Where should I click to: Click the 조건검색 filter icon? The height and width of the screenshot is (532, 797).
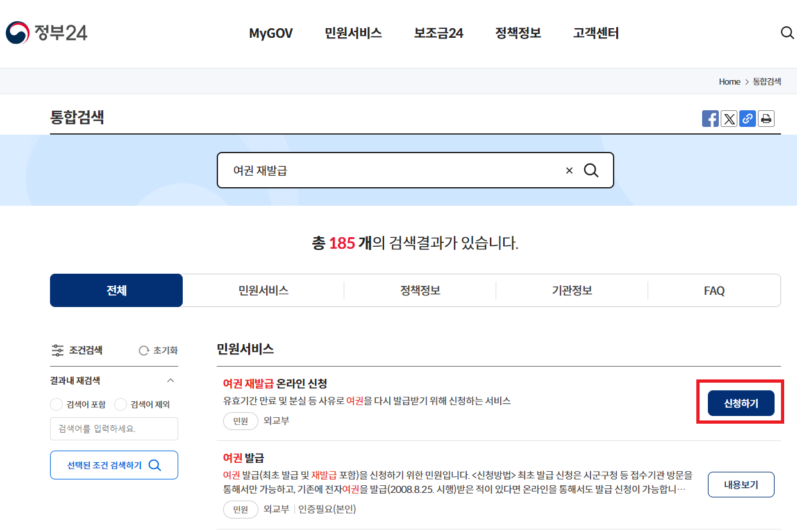tap(58, 350)
